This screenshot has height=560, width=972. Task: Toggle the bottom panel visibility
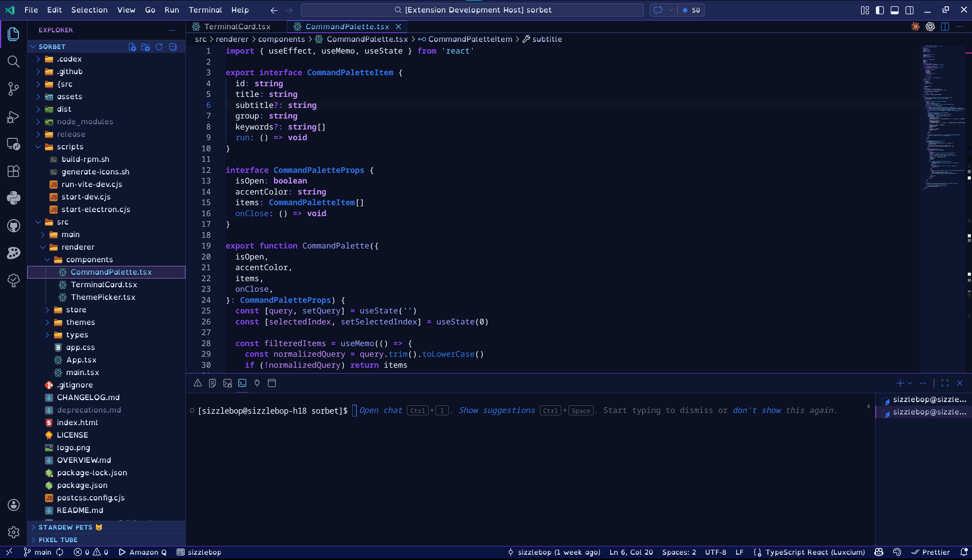pos(894,10)
